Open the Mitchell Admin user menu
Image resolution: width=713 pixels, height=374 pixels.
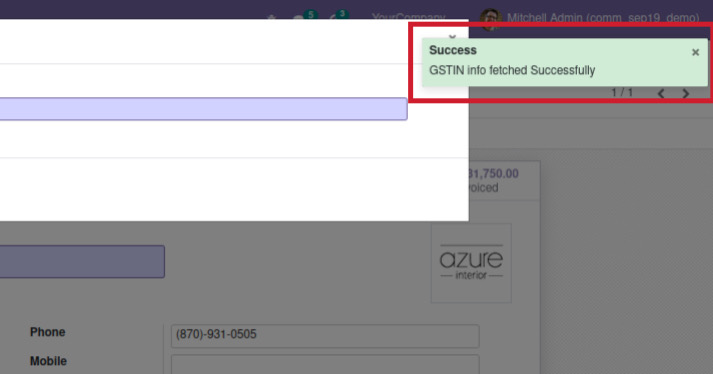(590, 18)
